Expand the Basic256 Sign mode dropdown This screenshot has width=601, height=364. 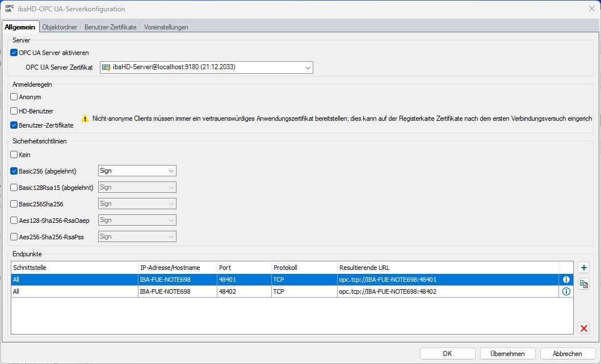(171, 171)
